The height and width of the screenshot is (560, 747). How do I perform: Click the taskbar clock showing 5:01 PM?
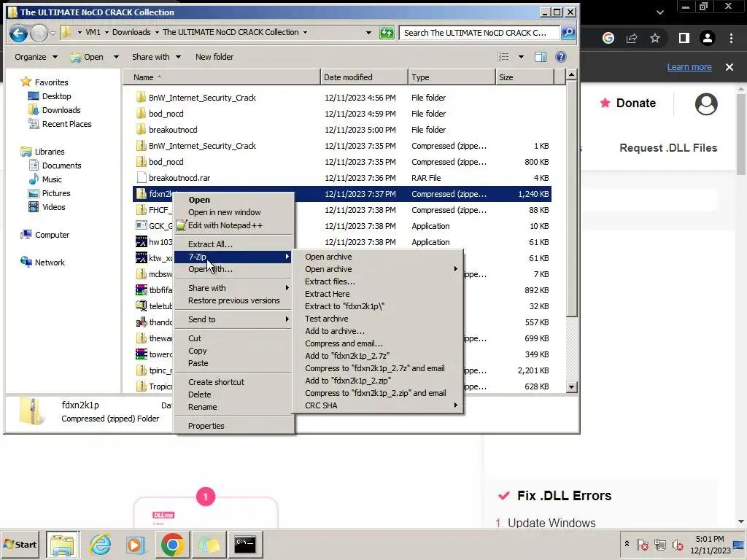pyautogui.click(x=710, y=544)
